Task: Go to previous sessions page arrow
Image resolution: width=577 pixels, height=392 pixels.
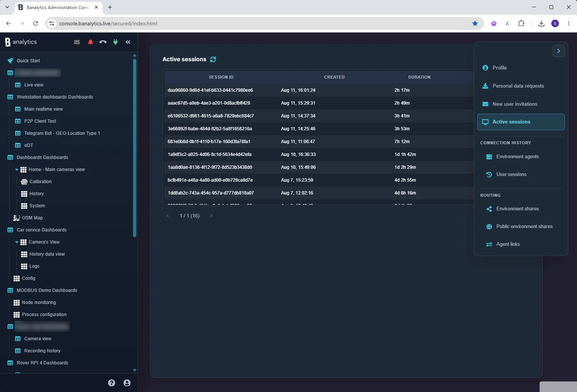Action: [168, 216]
